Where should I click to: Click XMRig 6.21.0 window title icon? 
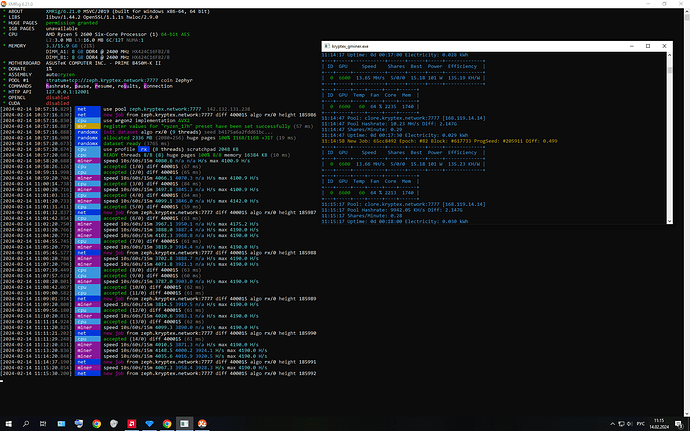coord(4,4)
